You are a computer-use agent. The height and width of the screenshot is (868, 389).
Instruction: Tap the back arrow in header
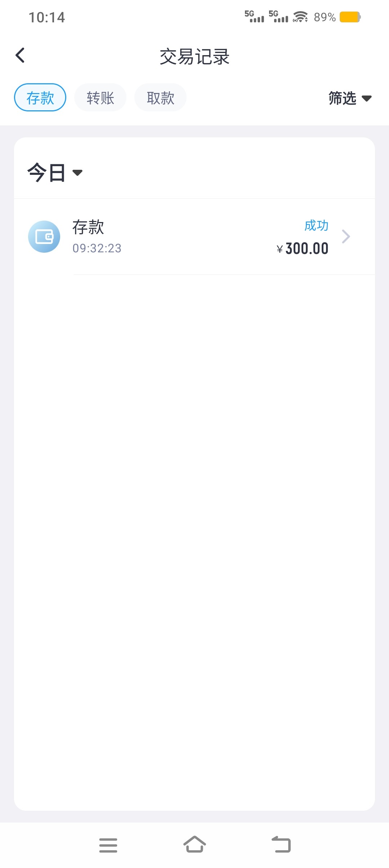click(x=20, y=56)
